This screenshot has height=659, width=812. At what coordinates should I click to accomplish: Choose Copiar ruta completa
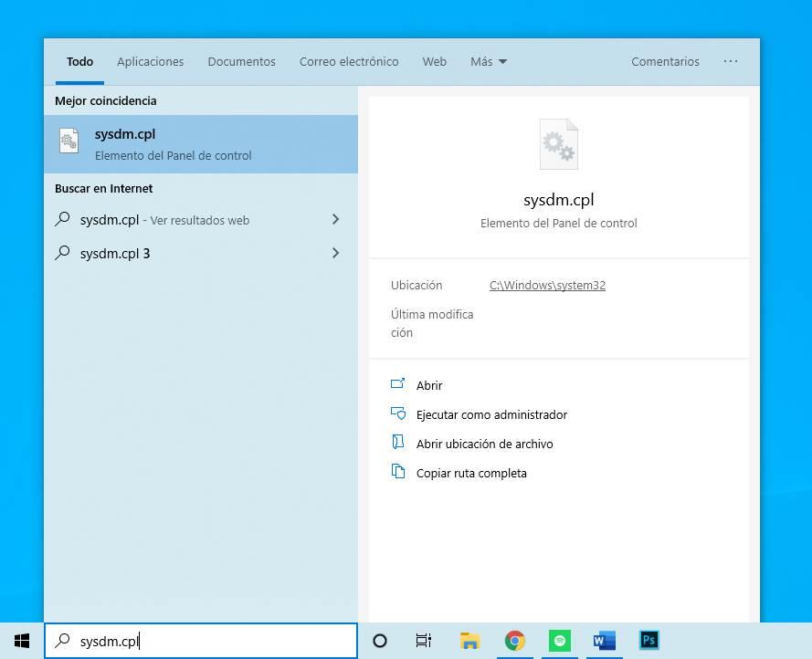pos(471,473)
